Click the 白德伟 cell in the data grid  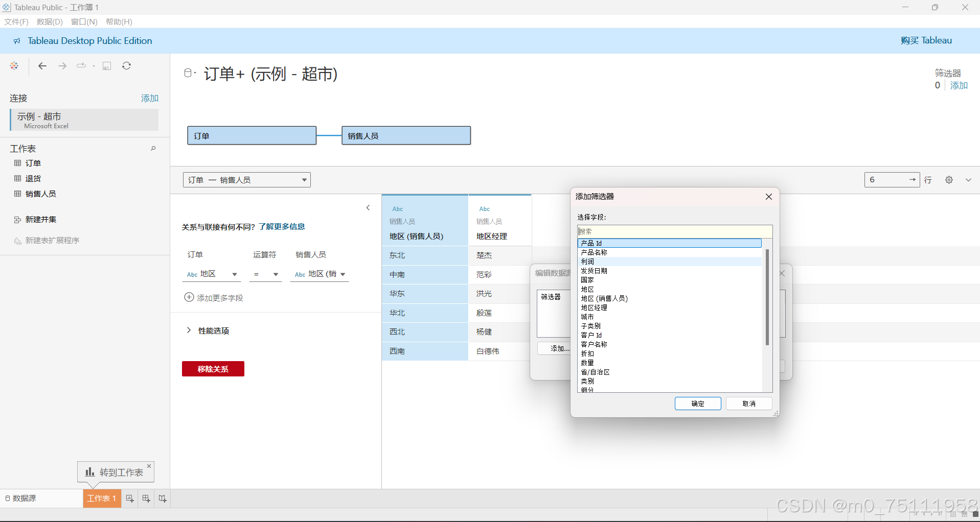pyautogui.click(x=499, y=351)
